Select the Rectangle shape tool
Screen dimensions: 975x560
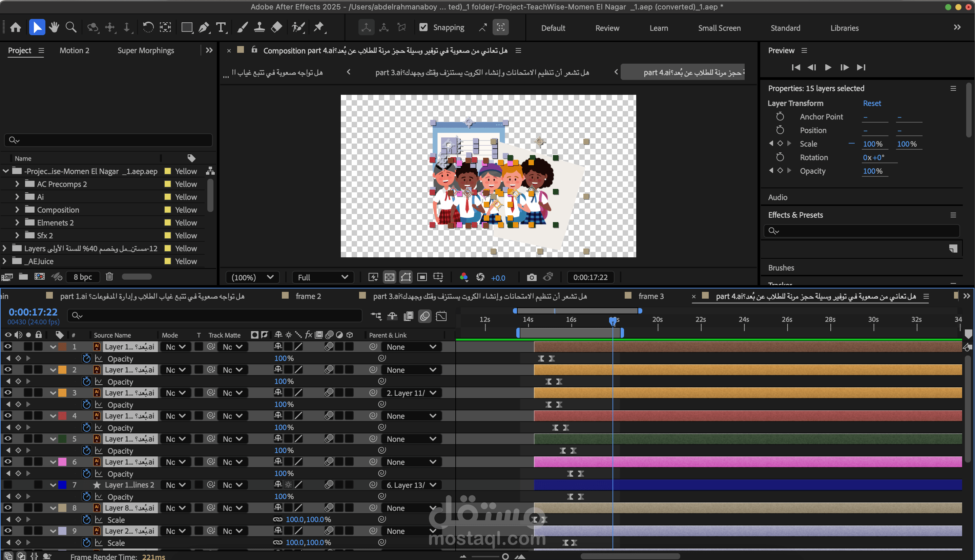coord(187,27)
